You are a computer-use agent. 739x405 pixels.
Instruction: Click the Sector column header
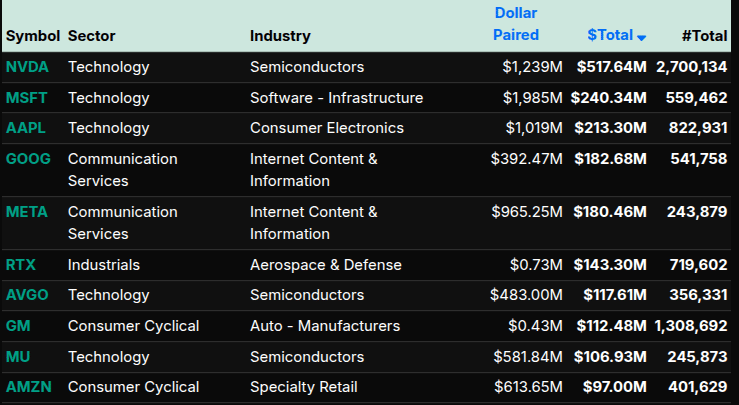click(92, 36)
